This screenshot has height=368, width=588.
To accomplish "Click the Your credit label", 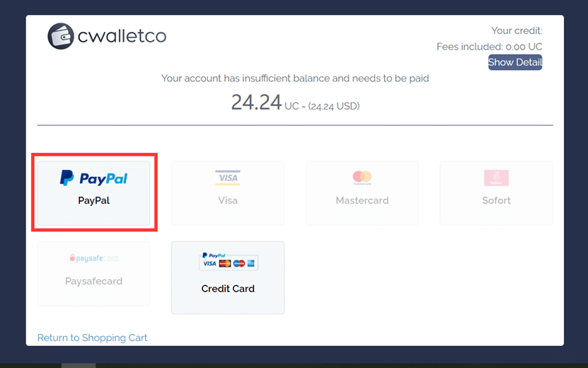I will [x=517, y=30].
